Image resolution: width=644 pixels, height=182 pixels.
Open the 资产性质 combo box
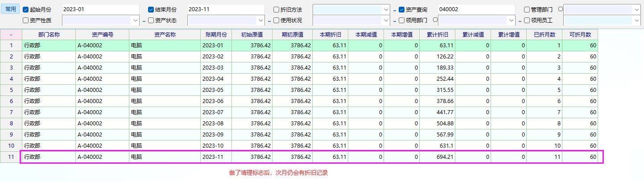click(136, 20)
